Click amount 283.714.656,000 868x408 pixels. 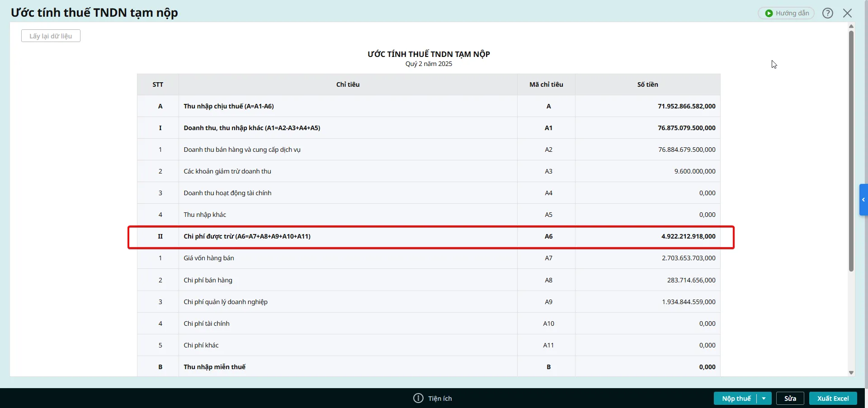point(691,280)
